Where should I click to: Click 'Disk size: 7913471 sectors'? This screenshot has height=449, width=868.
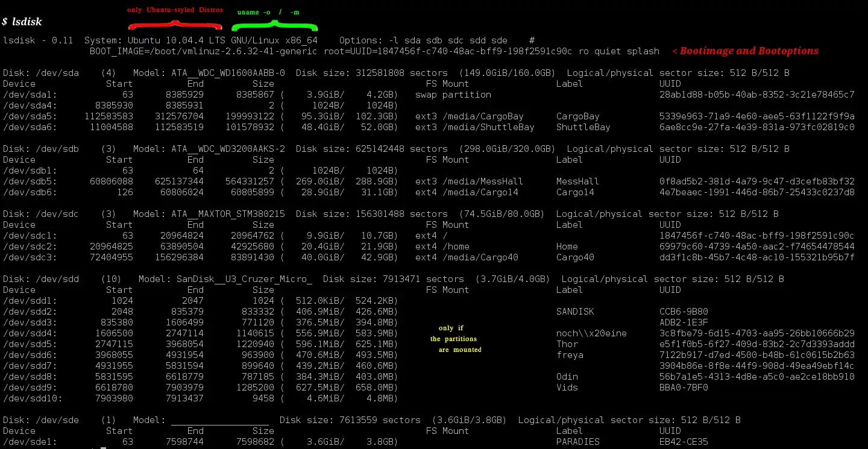click(x=394, y=279)
